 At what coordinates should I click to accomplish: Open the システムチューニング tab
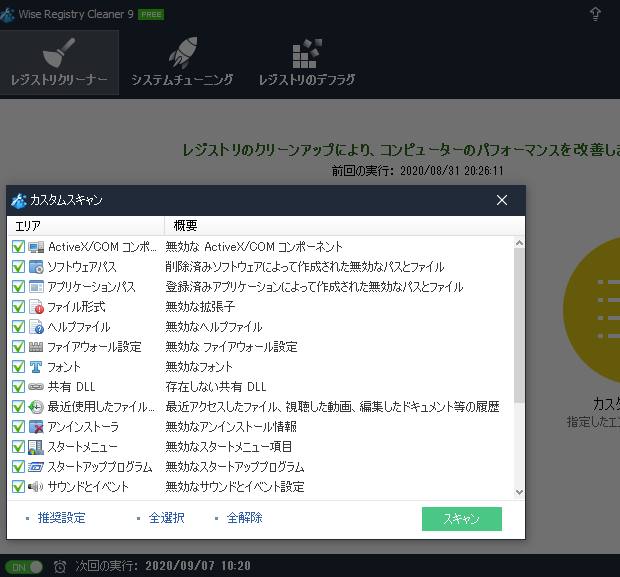[x=182, y=62]
